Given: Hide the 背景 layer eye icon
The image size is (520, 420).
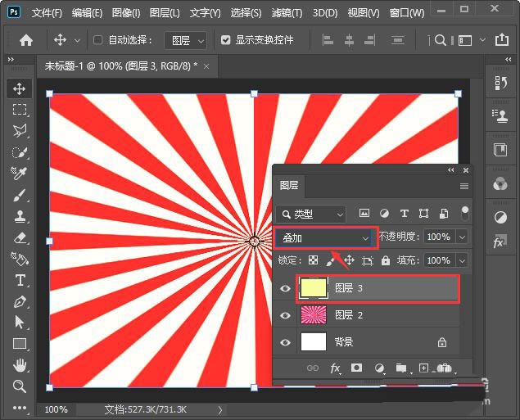Looking at the screenshot, I should pos(285,342).
